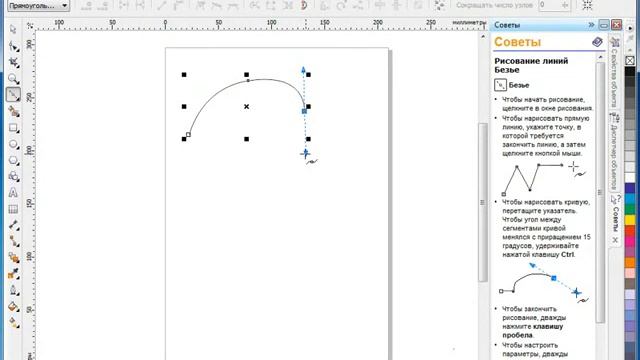Select the Shape node-editing tool
The width and height of the screenshot is (640, 360).
point(13,47)
